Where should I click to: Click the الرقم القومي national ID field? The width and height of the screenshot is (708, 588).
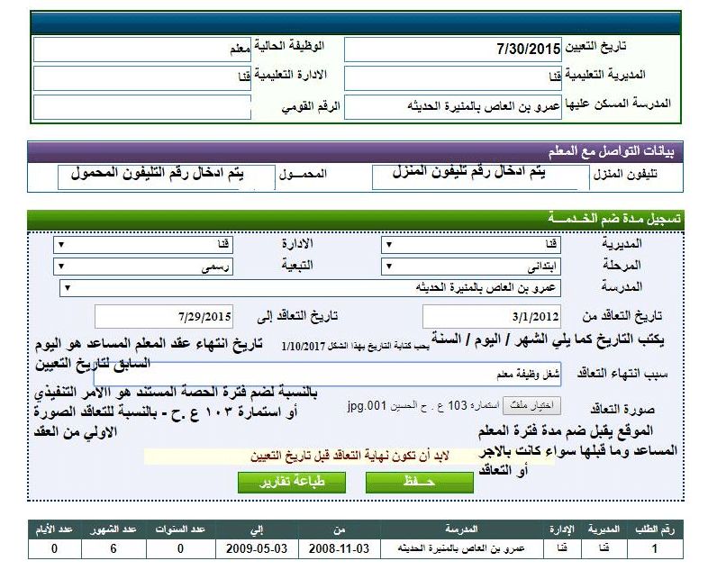pos(142,107)
